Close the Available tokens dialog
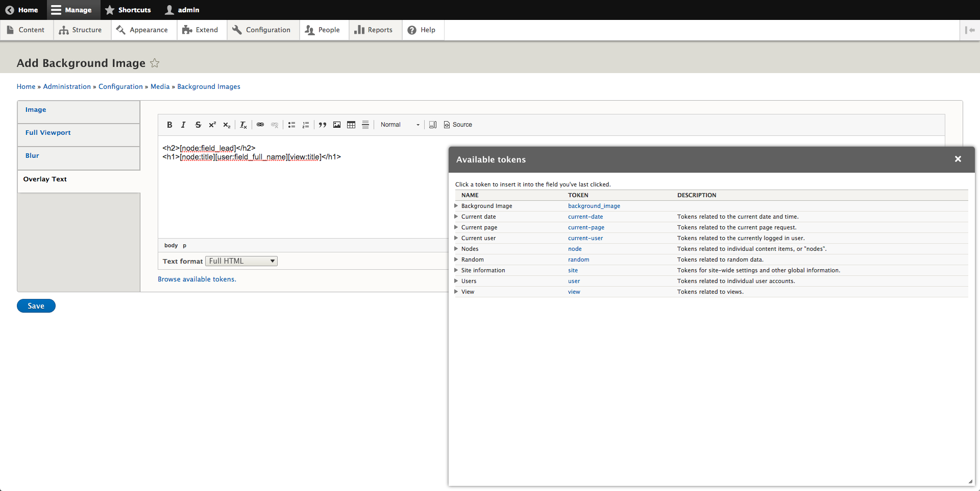 958,159
